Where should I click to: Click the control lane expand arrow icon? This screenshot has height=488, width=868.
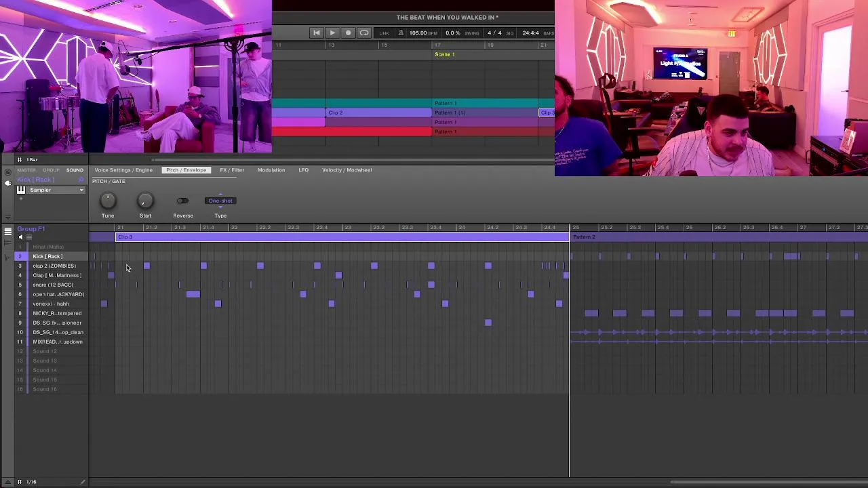[7, 482]
